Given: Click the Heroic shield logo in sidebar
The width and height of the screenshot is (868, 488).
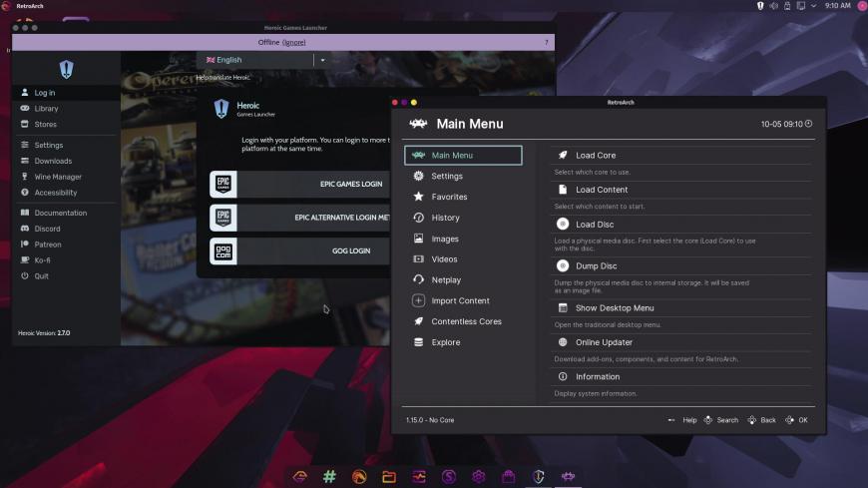Looking at the screenshot, I should coord(67,69).
